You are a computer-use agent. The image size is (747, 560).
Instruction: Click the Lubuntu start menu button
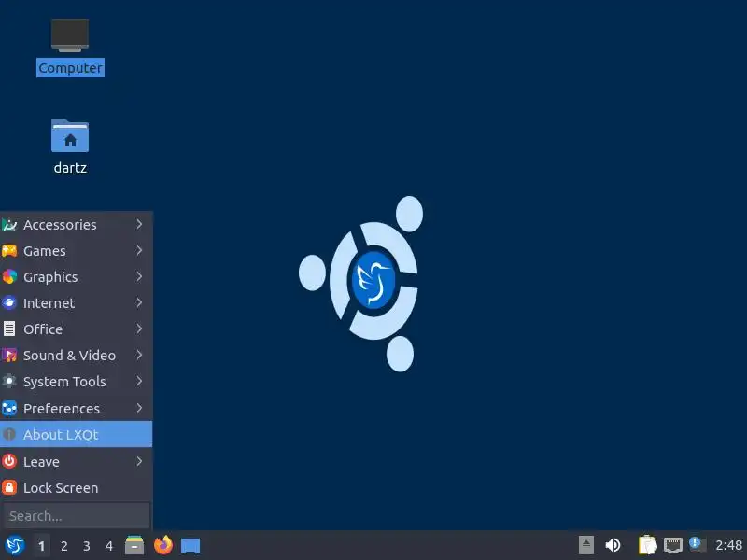pyautogui.click(x=15, y=545)
